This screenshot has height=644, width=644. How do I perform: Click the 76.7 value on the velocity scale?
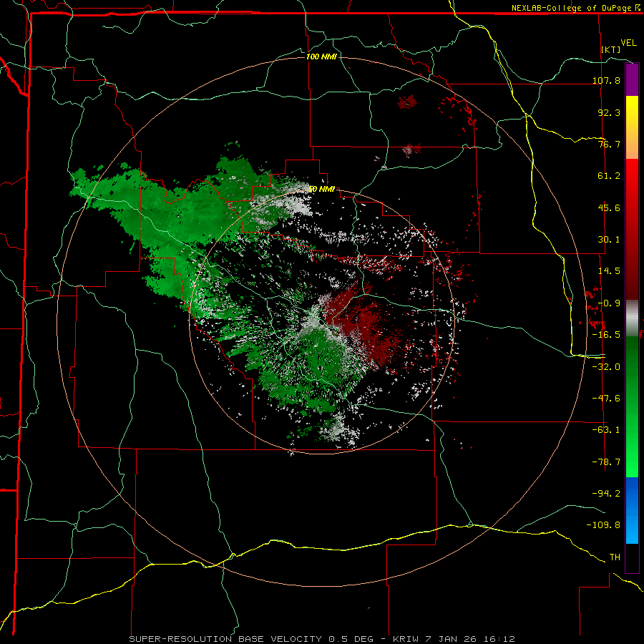click(609, 144)
